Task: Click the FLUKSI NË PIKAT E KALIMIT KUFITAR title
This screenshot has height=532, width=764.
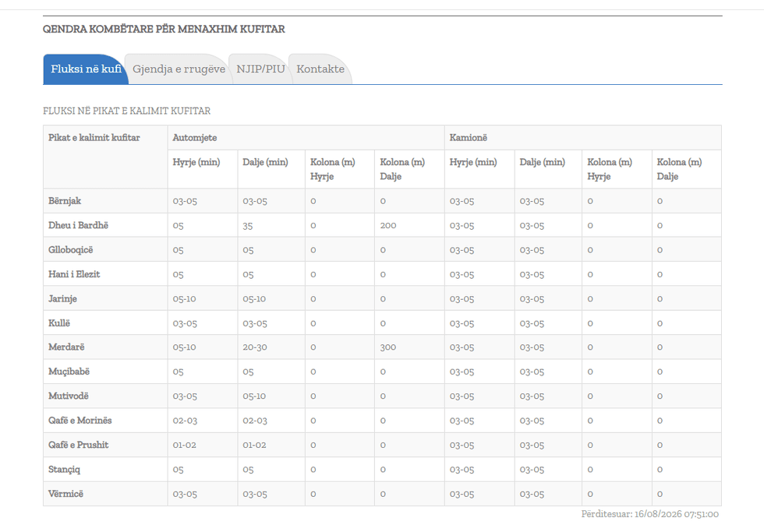Action: coord(126,111)
